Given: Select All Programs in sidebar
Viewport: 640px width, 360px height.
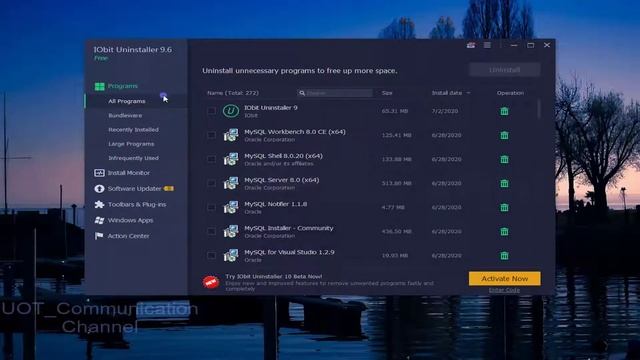Looking at the screenshot, I should [127, 101].
